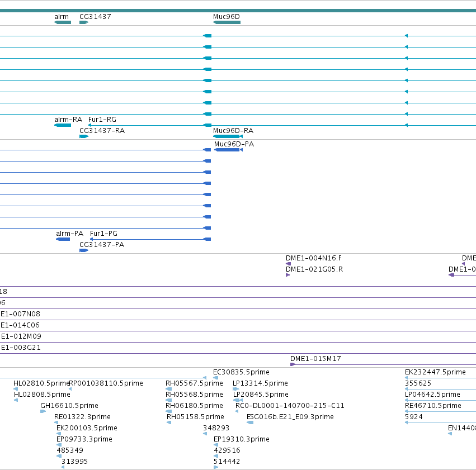Open the GH16610.5prime EST label

(69, 406)
